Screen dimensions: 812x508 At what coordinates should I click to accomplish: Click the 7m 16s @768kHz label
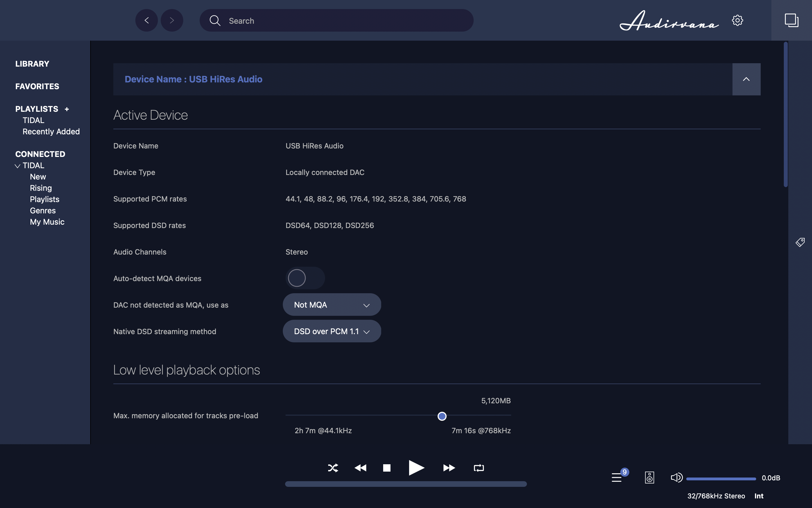pos(481,430)
